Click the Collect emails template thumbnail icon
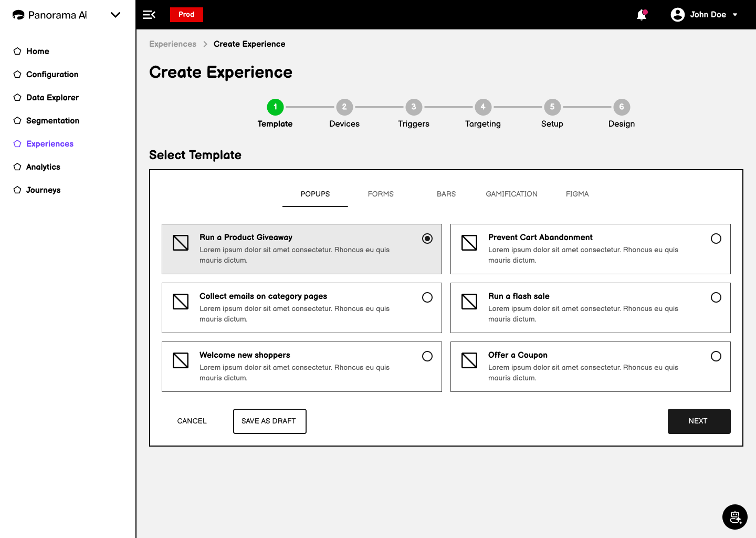This screenshot has width=756, height=538. pyautogui.click(x=181, y=302)
